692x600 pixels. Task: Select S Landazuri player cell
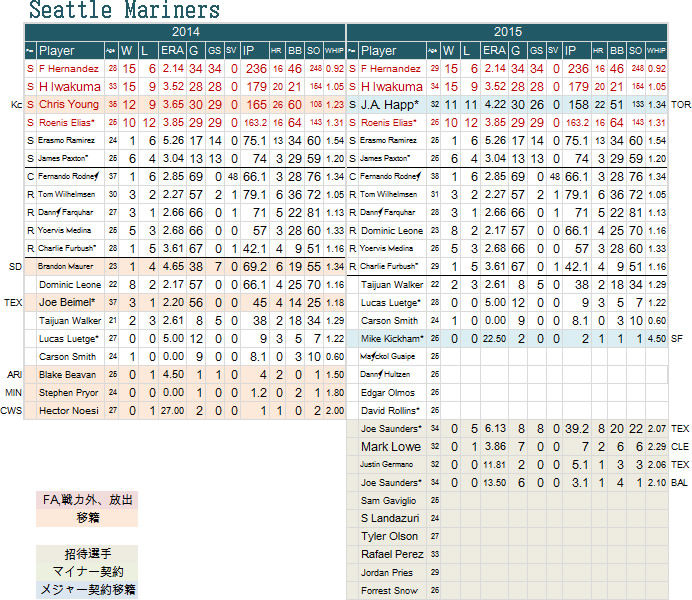click(390, 518)
